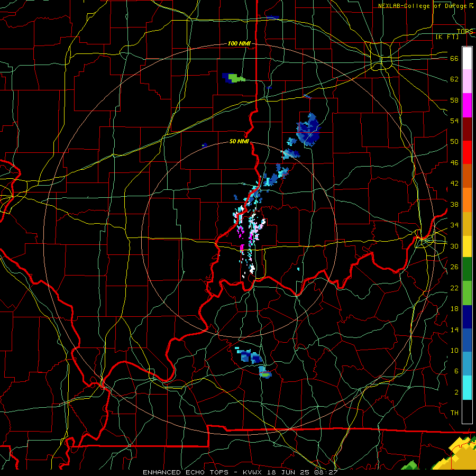
Task: Click the '50' legend value
Action: (454, 142)
